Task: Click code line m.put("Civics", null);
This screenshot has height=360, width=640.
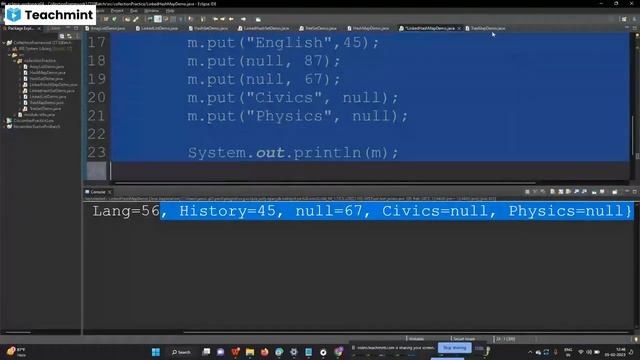Action: click(293, 98)
